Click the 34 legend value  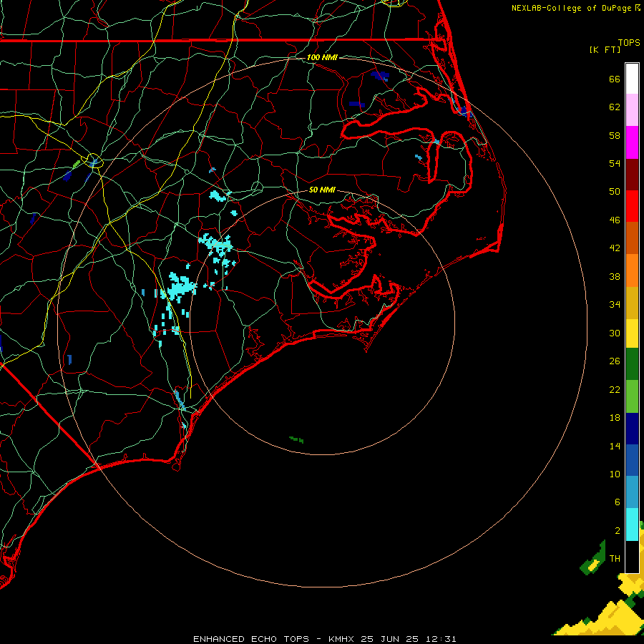[615, 305]
